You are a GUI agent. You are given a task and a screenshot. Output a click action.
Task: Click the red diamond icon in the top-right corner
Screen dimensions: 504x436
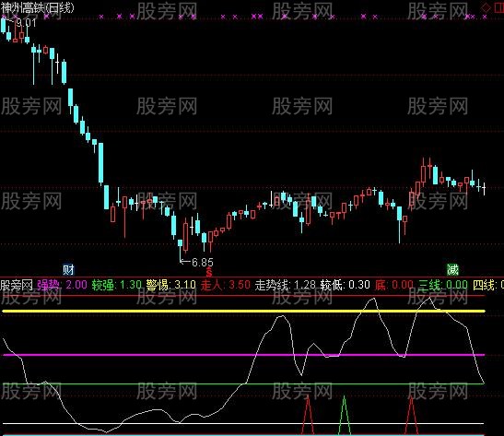[486, 7]
